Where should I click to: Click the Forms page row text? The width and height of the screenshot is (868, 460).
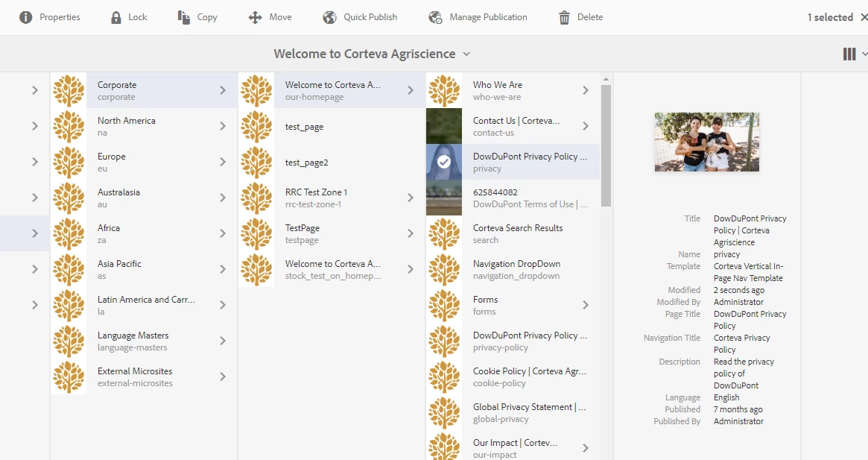[x=486, y=305]
